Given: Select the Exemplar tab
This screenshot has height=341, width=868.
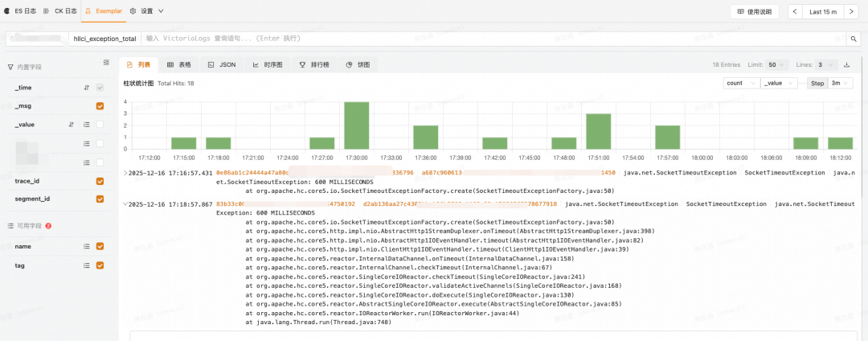Looking at the screenshot, I should [104, 11].
